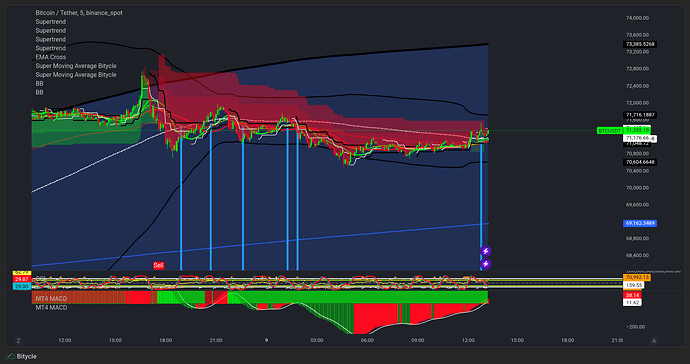Click Supertrend legend directly above EMA Cross

tap(51, 48)
